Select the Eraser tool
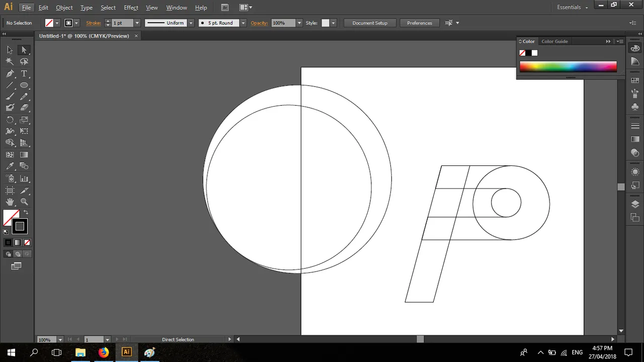The height and width of the screenshot is (362, 644). (x=24, y=108)
